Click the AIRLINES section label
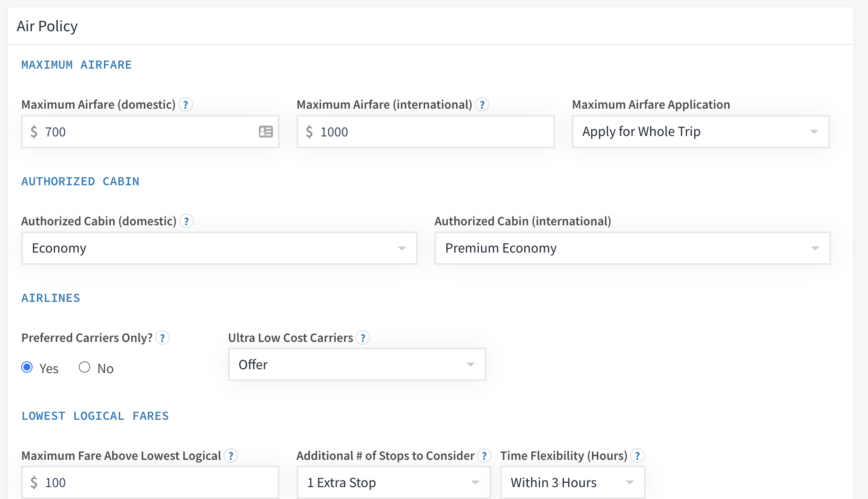 point(51,298)
